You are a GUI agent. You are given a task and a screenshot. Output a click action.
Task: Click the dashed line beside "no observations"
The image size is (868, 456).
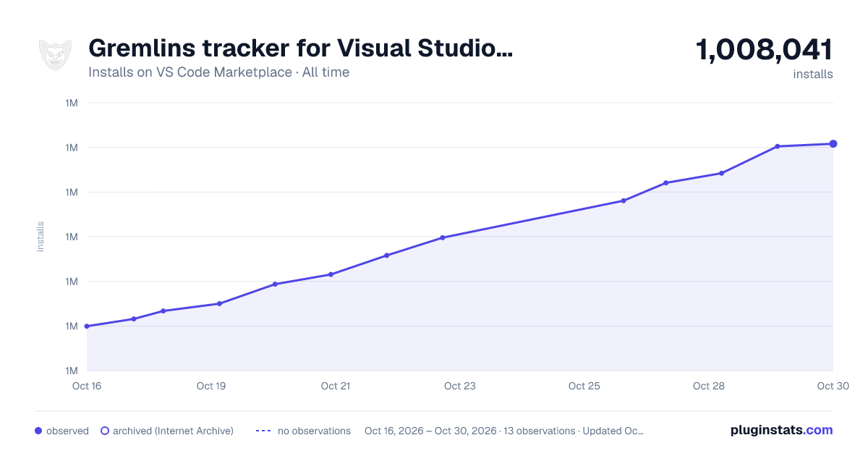click(x=263, y=431)
